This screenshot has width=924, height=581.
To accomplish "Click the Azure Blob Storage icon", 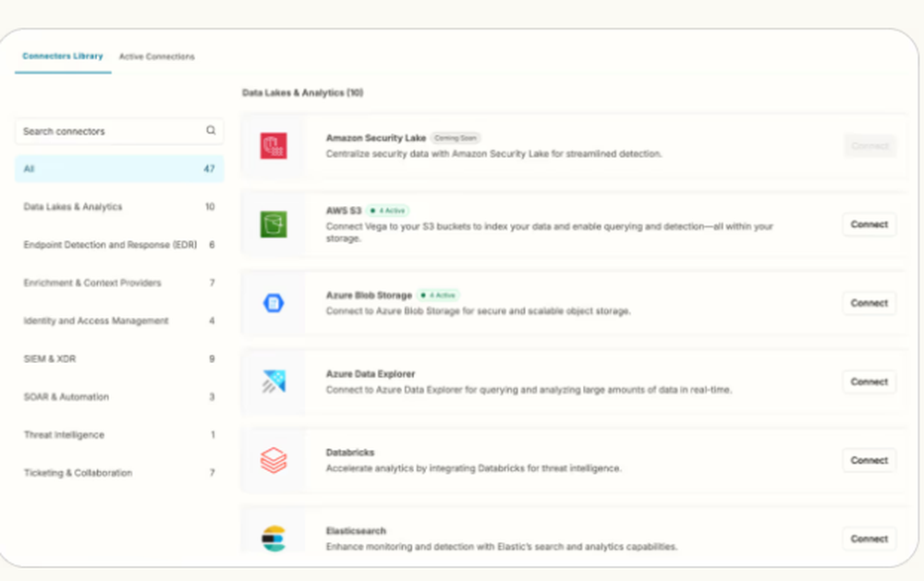I will tap(274, 303).
